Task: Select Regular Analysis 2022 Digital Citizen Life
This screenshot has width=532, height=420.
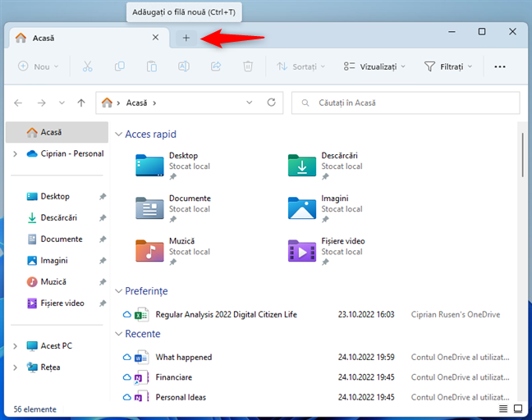Action: (x=227, y=314)
